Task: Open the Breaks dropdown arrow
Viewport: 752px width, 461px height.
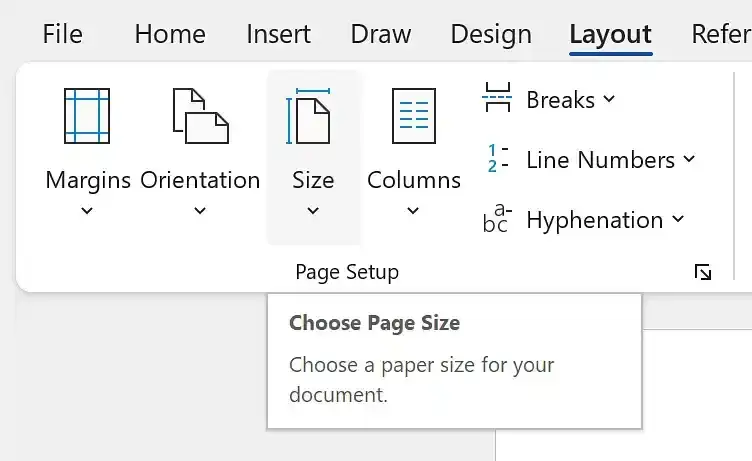Action: coord(609,99)
